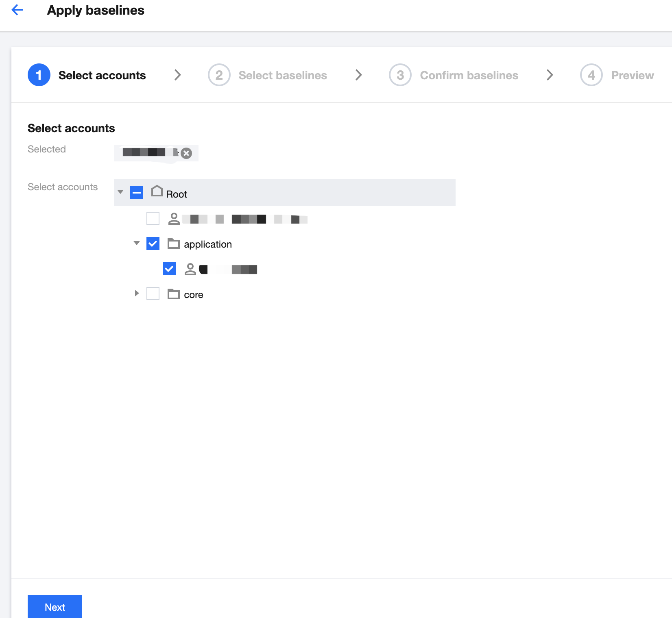Click the back arrow beside Apply baselines

tap(17, 10)
